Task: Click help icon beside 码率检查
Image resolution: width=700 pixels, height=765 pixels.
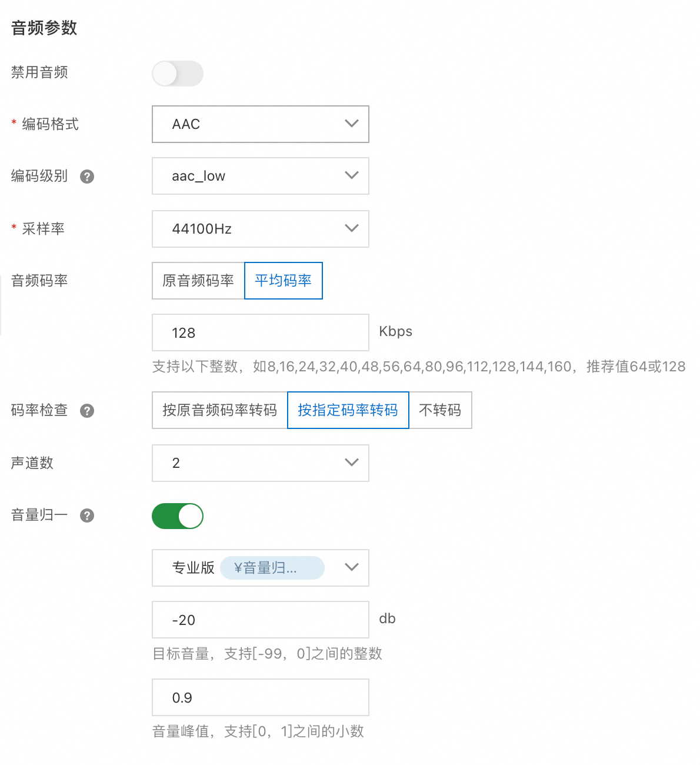Action: click(x=87, y=411)
